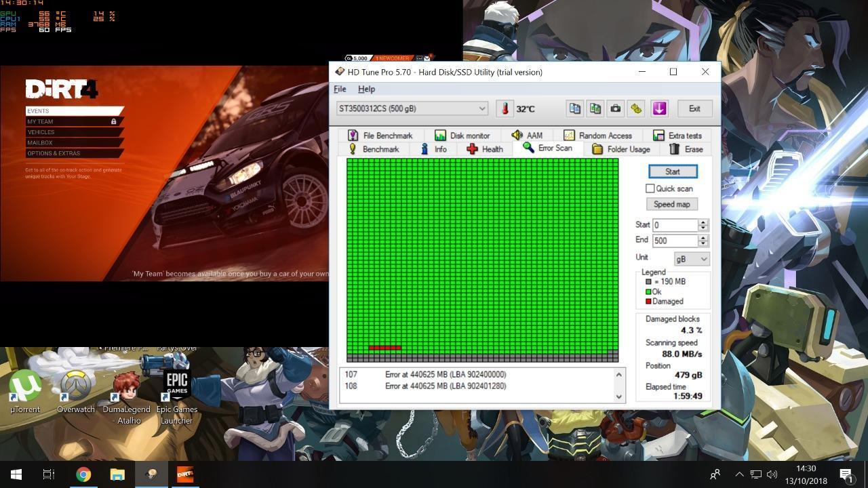Switch to the Erase tab
868x488 pixels.
coord(686,149)
